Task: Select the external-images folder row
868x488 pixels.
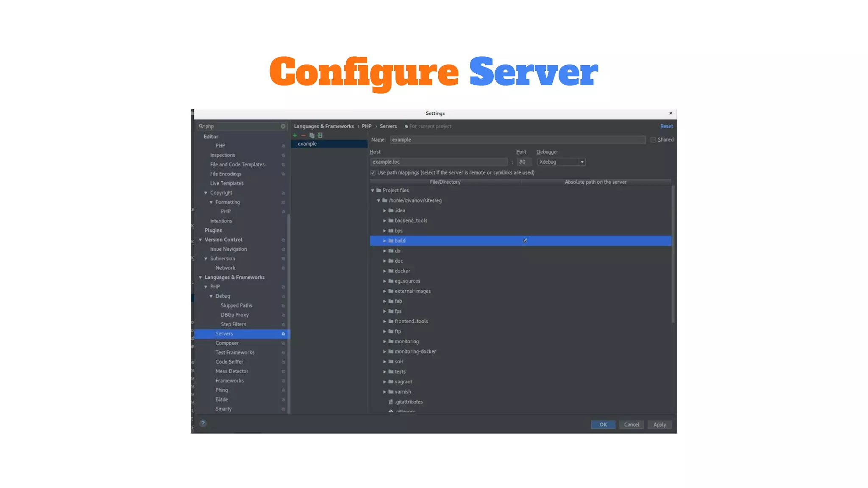Action: pyautogui.click(x=520, y=291)
